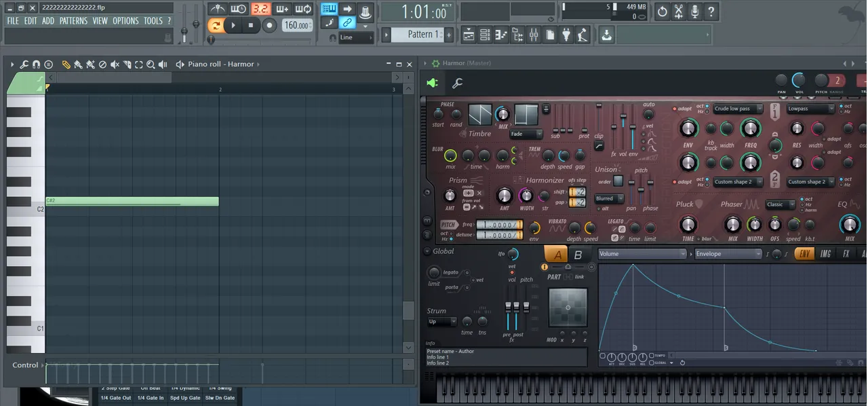The height and width of the screenshot is (406, 868).
Task: Open the playlist view icon
Action: point(468,35)
